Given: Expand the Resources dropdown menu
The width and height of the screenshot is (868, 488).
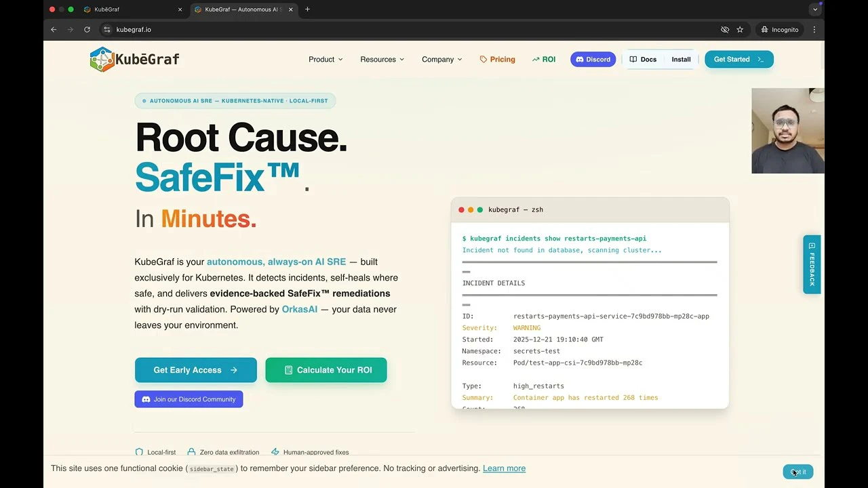Looking at the screenshot, I should click(x=382, y=60).
